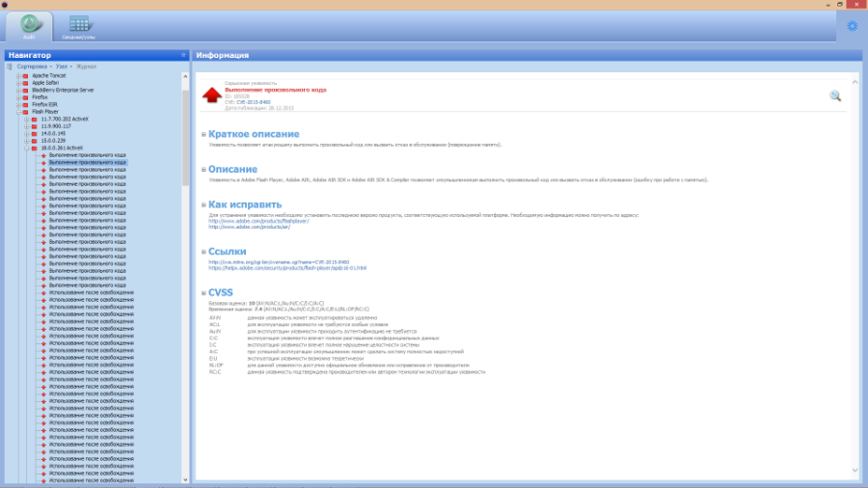
Task: Click the Информация panel title
Action: click(x=223, y=55)
